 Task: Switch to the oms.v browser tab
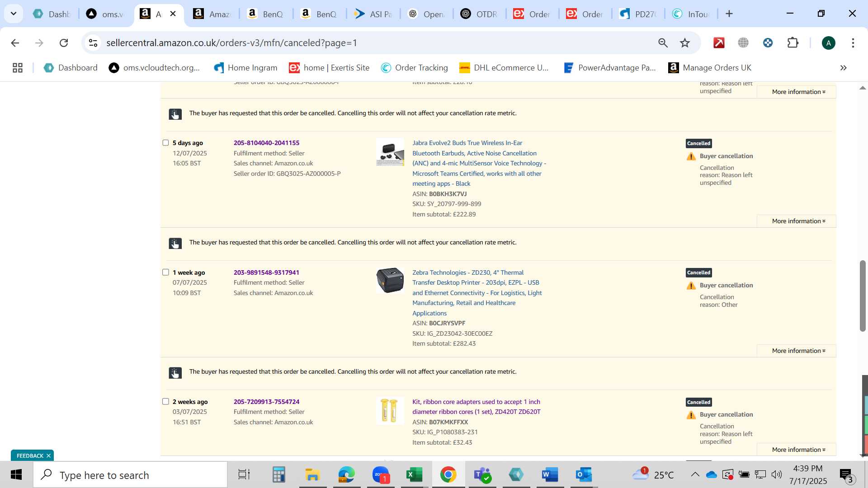105,14
